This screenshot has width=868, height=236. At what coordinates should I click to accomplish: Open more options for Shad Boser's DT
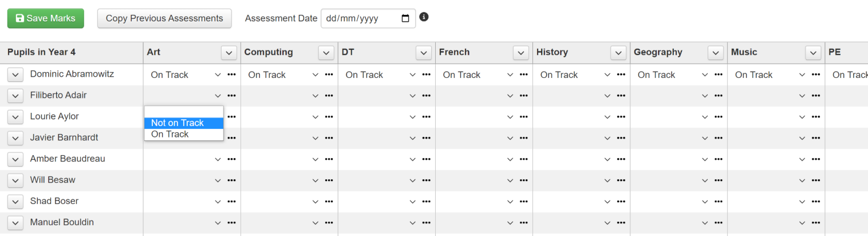(426, 202)
